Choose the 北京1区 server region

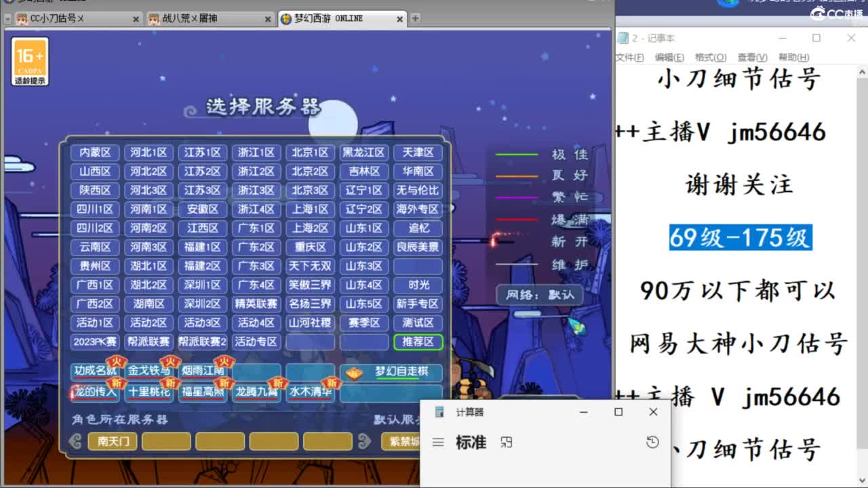click(310, 152)
